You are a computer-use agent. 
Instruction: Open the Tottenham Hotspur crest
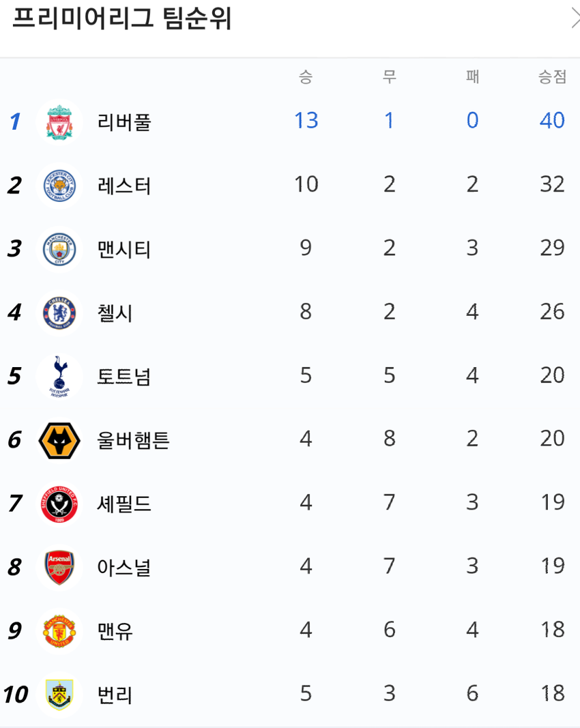pyautogui.click(x=59, y=377)
